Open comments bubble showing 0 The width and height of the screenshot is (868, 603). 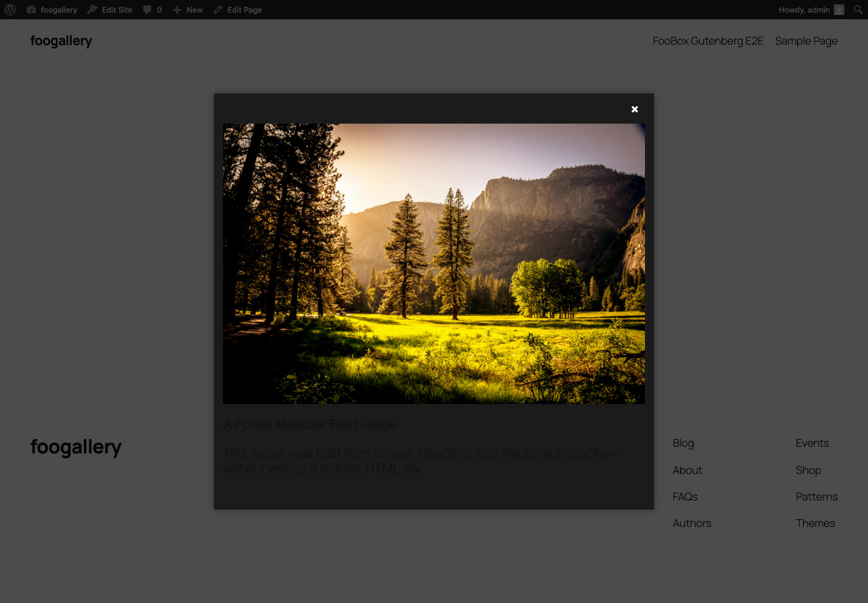153,10
